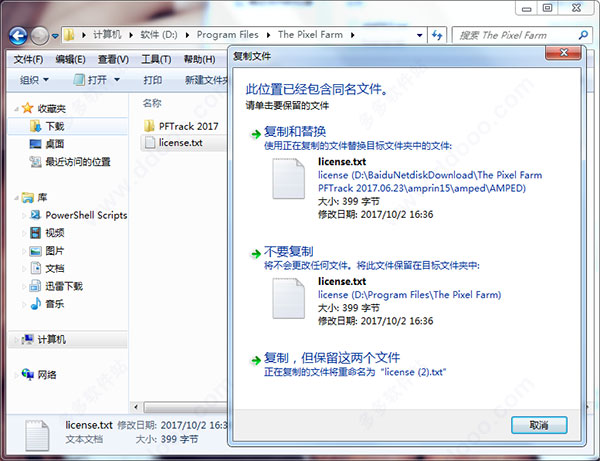Viewport: 600px width, 461px height.
Task: Choose copy but keep both files
Action: (330, 358)
